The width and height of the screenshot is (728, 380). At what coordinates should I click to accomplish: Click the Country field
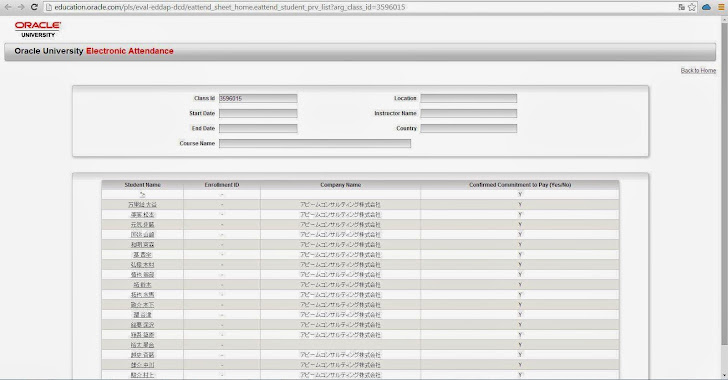point(468,128)
